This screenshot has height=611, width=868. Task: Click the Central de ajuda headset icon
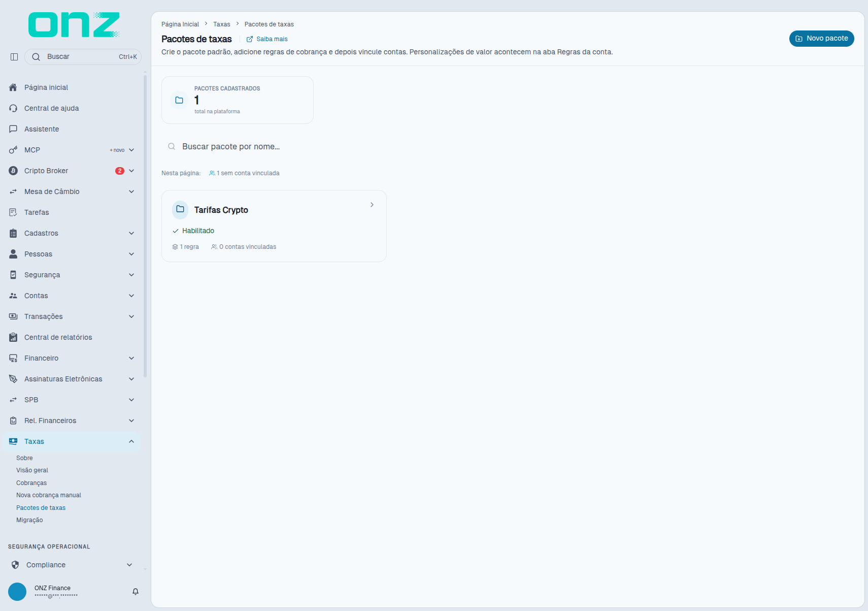click(x=13, y=108)
